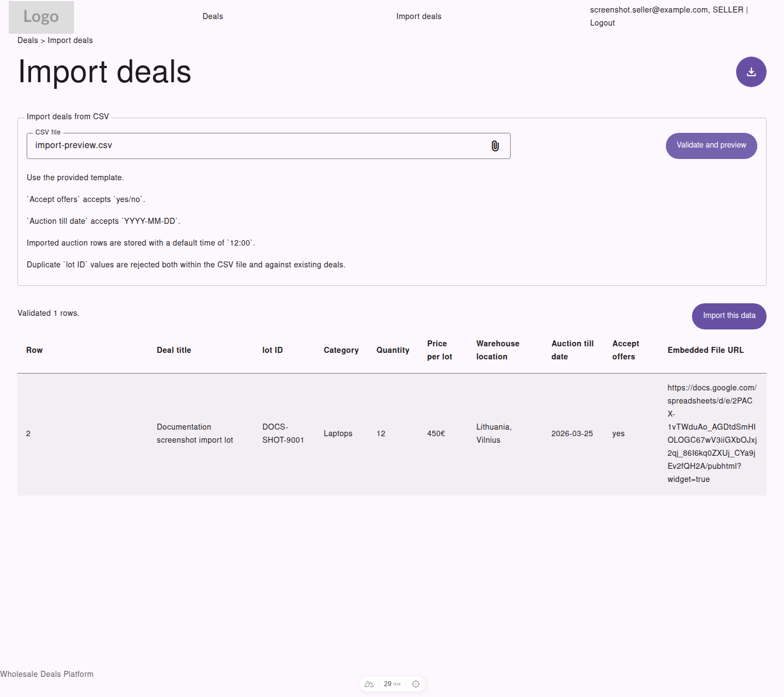The image size is (784, 697).
Task: Click the crosshair target icon in the bottom toolbar
Action: [x=416, y=683]
